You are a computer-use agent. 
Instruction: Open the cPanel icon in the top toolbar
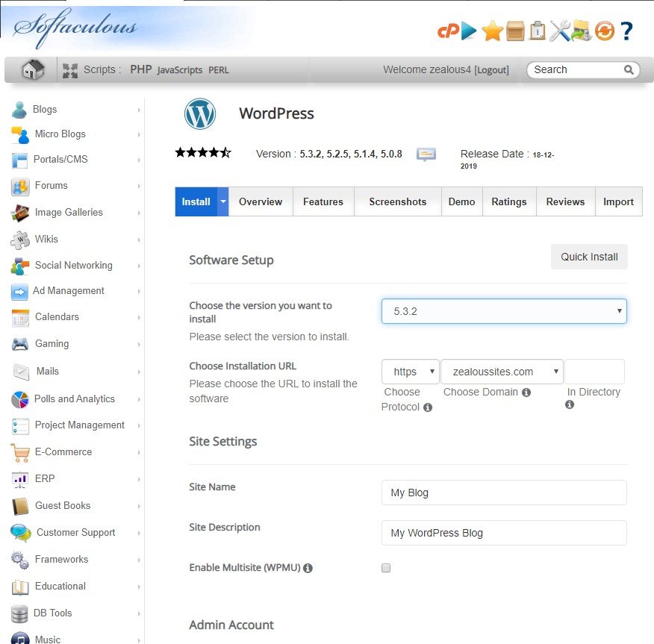pos(448,31)
